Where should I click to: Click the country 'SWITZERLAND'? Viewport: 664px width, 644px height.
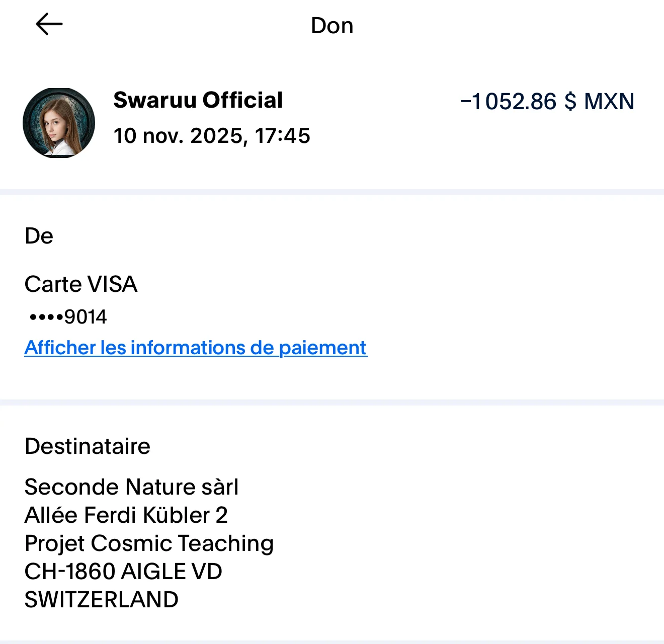(x=101, y=600)
